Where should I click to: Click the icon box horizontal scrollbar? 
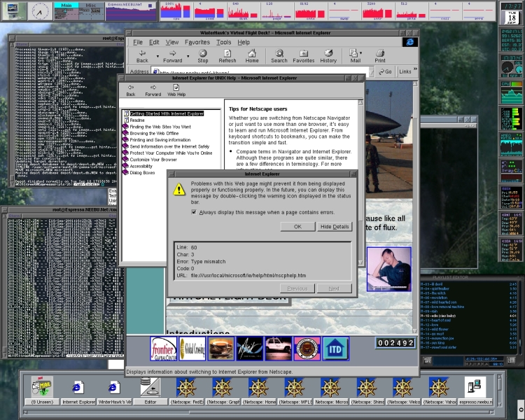260,412
